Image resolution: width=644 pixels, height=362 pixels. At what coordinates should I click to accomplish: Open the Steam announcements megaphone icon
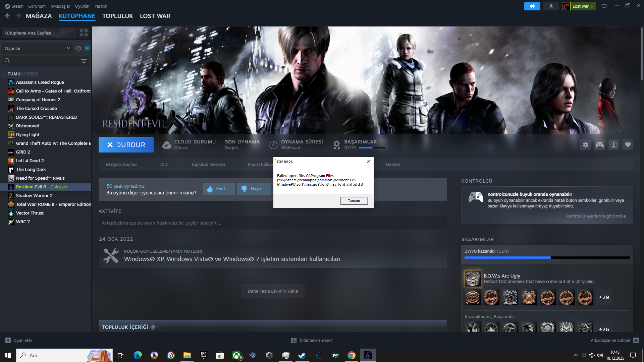[532, 6]
